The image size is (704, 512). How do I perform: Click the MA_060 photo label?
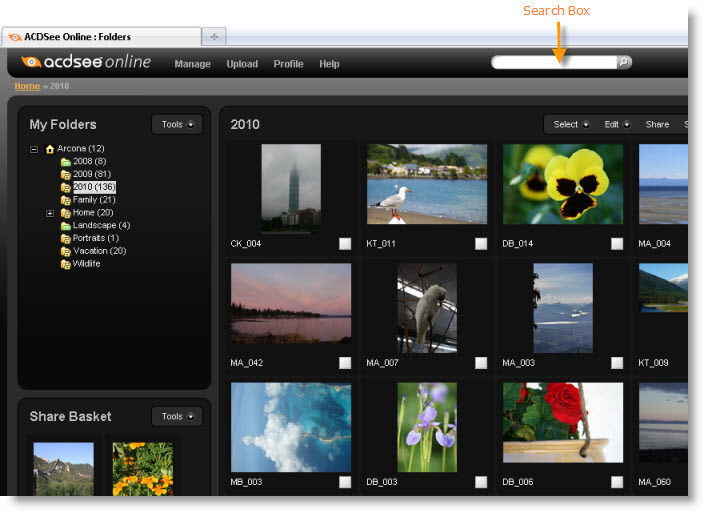(655, 482)
